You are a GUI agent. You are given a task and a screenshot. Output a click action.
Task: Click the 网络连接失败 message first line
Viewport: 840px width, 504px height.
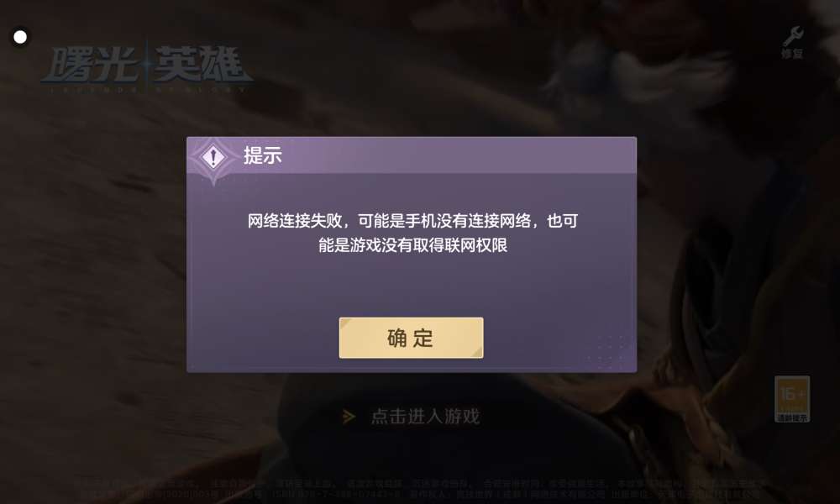tap(412, 221)
